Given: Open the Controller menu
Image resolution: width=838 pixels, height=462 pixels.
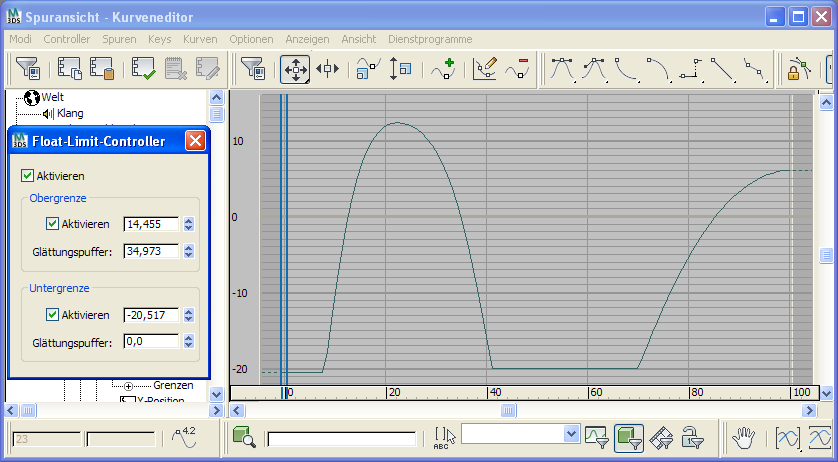Looking at the screenshot, I should click(x=67, y=39).
